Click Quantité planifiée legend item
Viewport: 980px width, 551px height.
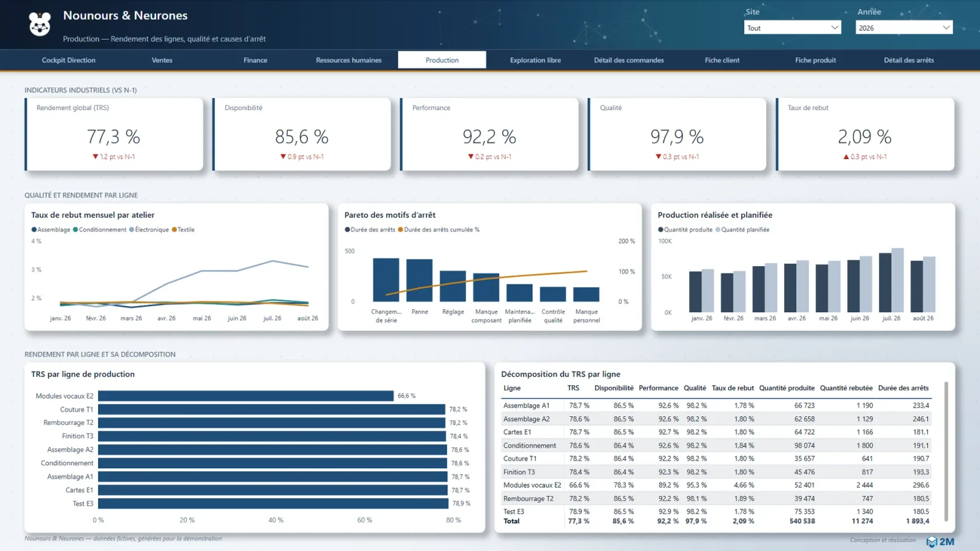pos(742,230)
